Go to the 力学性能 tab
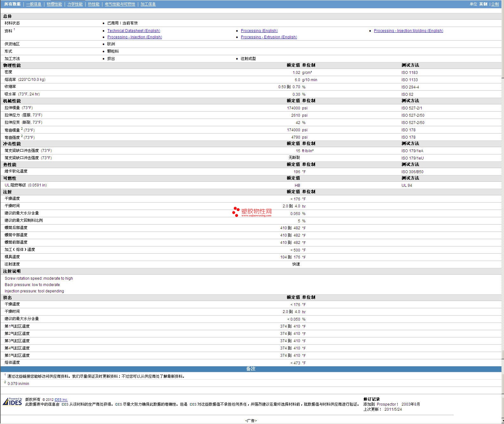The image size is (504, 424). (x=75, y=4)
